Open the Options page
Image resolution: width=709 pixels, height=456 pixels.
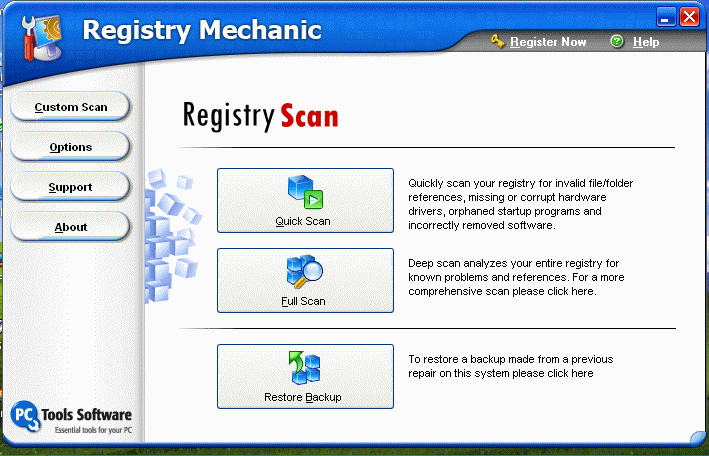71,147
